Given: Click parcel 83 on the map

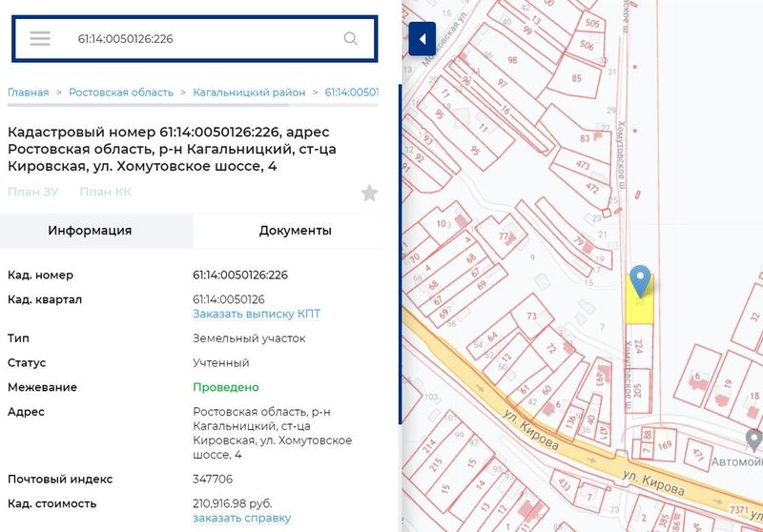Looking at the screenshot, I should tap(585, 138).
